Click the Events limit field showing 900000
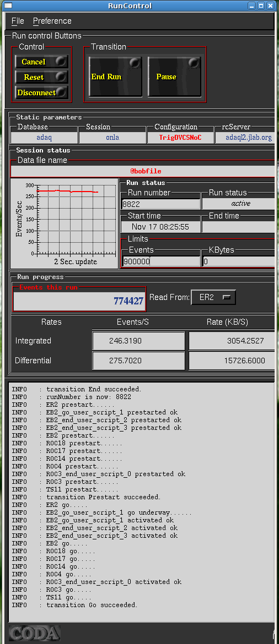Screen dimensions: 279x644 click(x=161, y=261)
